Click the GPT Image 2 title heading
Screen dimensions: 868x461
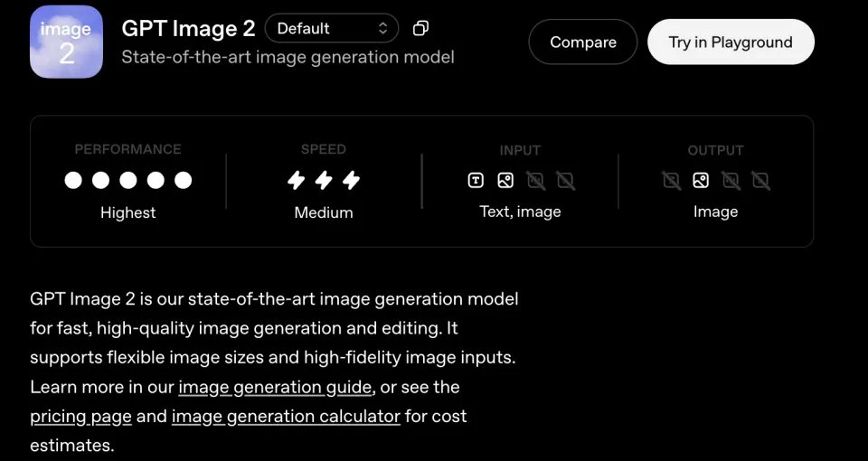tap(188, 29)
